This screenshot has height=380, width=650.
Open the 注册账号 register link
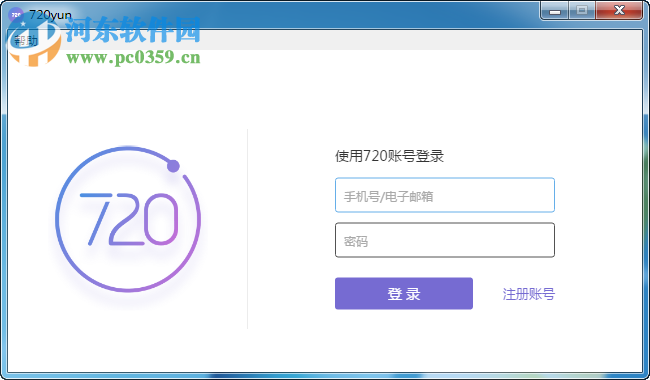tap(529, 294)
